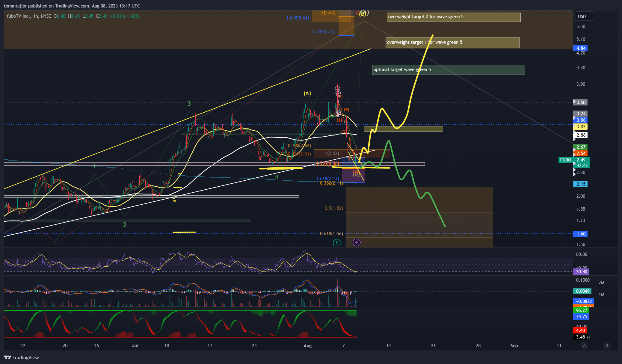This screenshot has height=364, width=622.
Task: Click the 0.618(1.56) Fibonacci label
Action: pos(331,234)
